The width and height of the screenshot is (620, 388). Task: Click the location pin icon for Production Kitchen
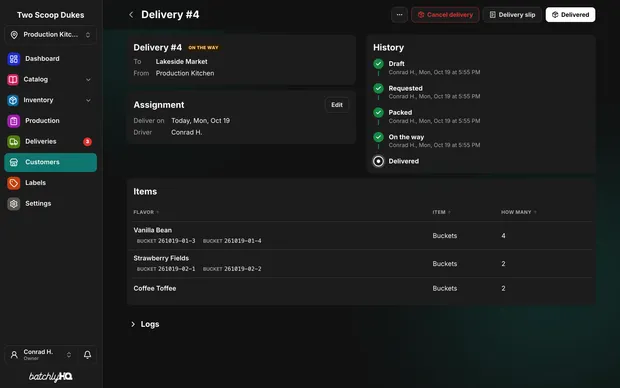[x=14, y=35]
